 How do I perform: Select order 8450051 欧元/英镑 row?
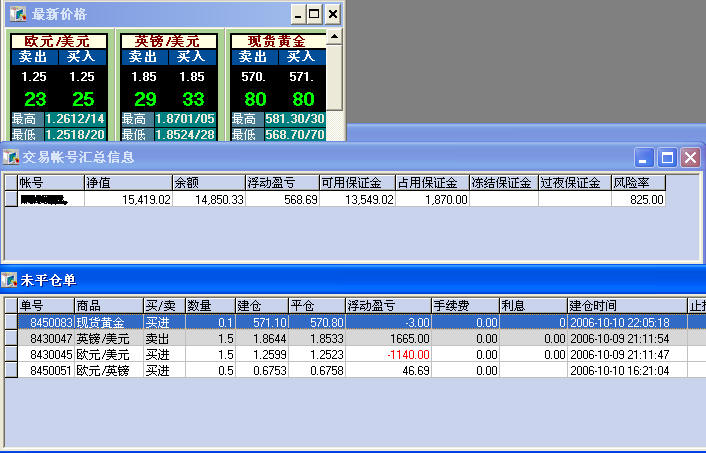(x=355, y=371)
